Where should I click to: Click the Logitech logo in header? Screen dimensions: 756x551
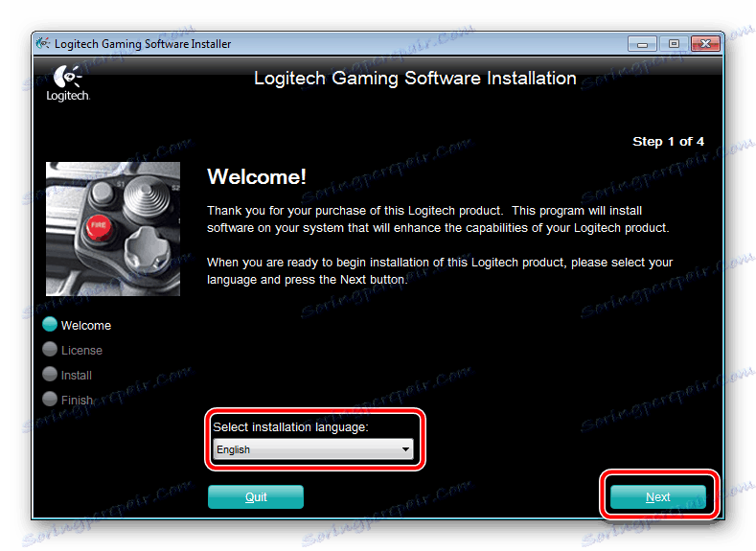pos(68,83)
